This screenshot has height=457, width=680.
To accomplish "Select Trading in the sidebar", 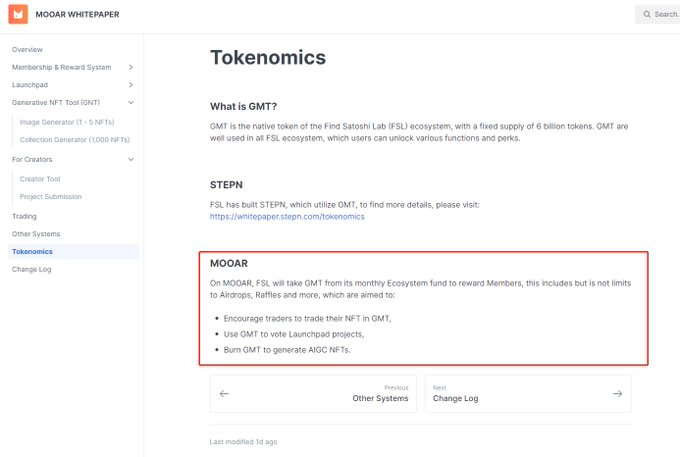I will click(24, 216).
